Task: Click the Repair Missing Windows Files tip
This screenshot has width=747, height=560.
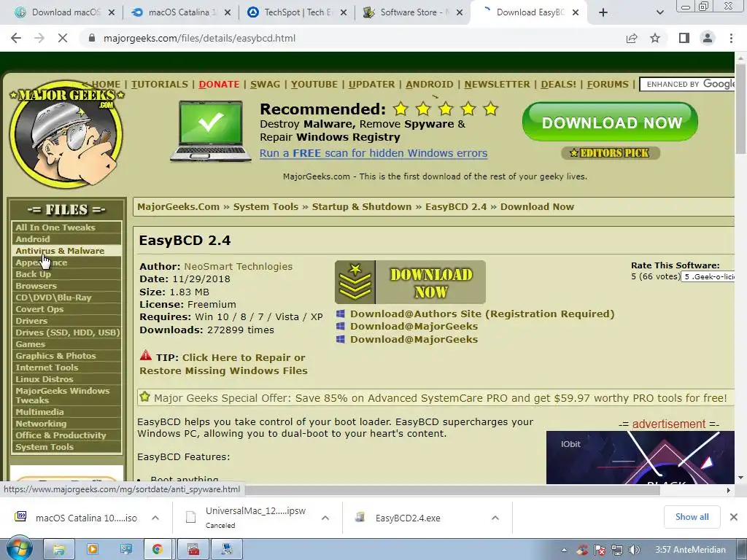Action: pyautogui.click(x=223, y=364)
